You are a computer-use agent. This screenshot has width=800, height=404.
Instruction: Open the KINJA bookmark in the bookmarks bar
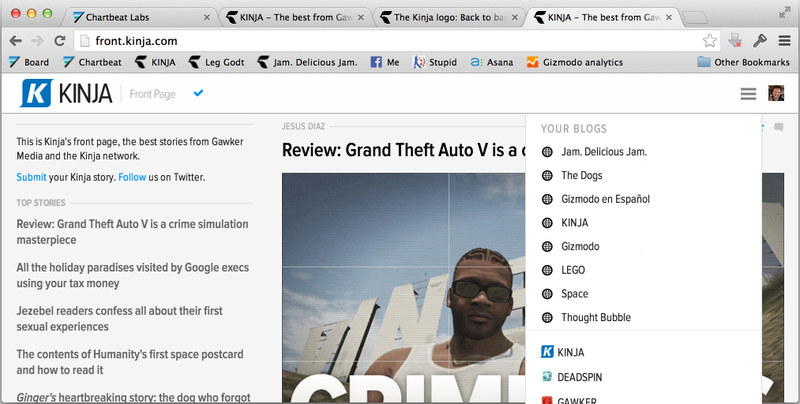point(155,62)
